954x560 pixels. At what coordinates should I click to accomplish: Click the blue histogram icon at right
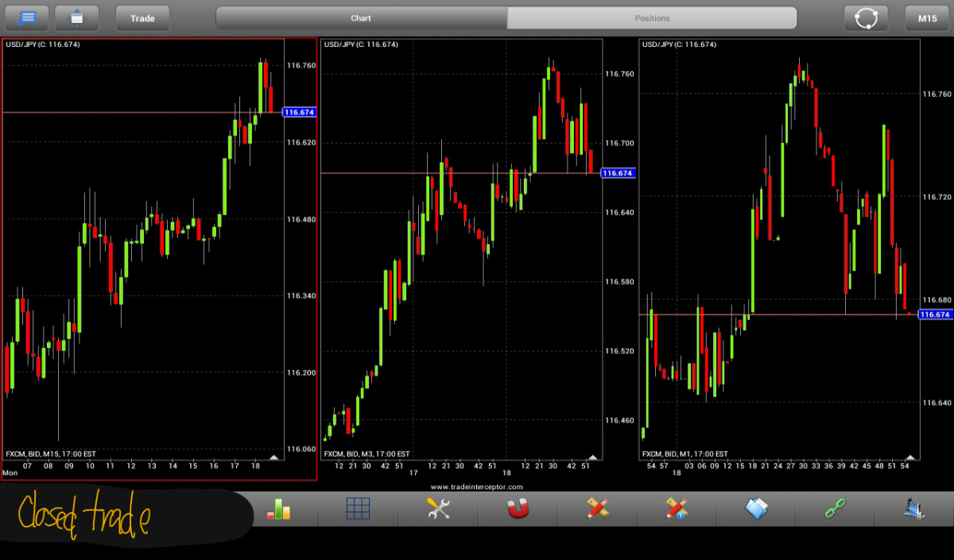tap(913, 508)
